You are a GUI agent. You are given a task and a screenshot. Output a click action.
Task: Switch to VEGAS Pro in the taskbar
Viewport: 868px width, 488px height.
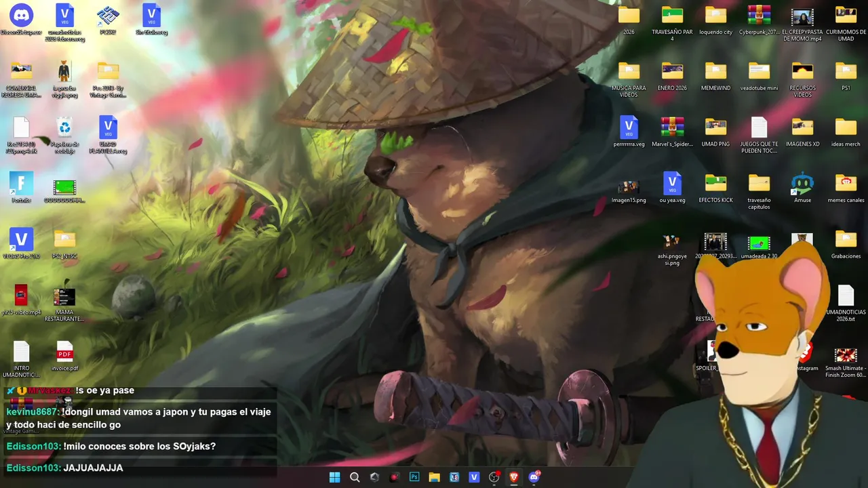tap(474, 477)
